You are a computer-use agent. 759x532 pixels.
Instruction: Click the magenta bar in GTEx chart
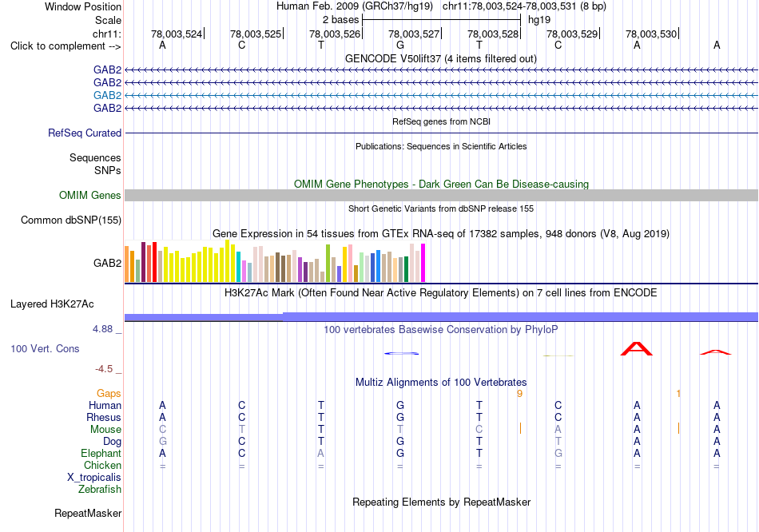pyautogui.click(x=423, y=263)
